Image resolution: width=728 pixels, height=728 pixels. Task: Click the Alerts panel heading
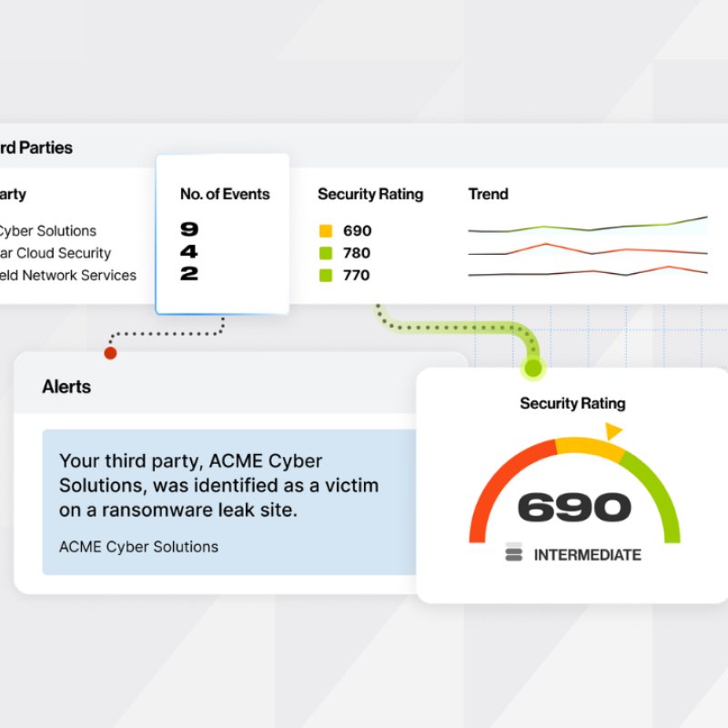coord(66,387)
